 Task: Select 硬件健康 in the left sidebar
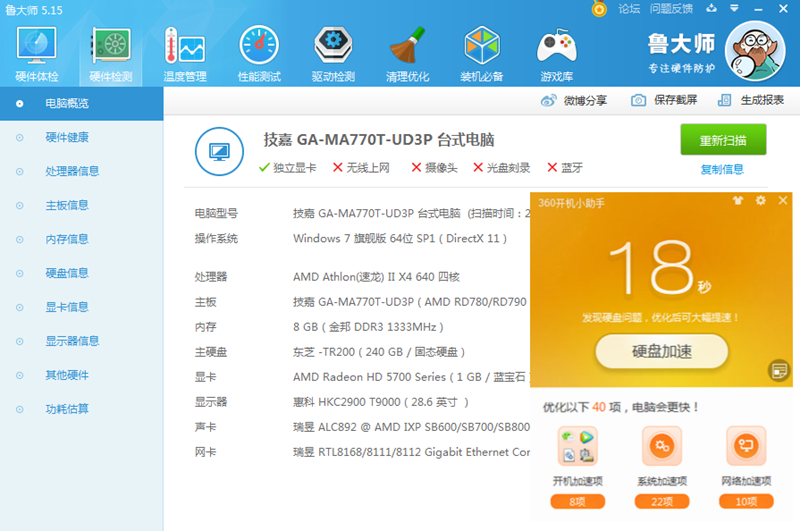(x=67, y=137)
